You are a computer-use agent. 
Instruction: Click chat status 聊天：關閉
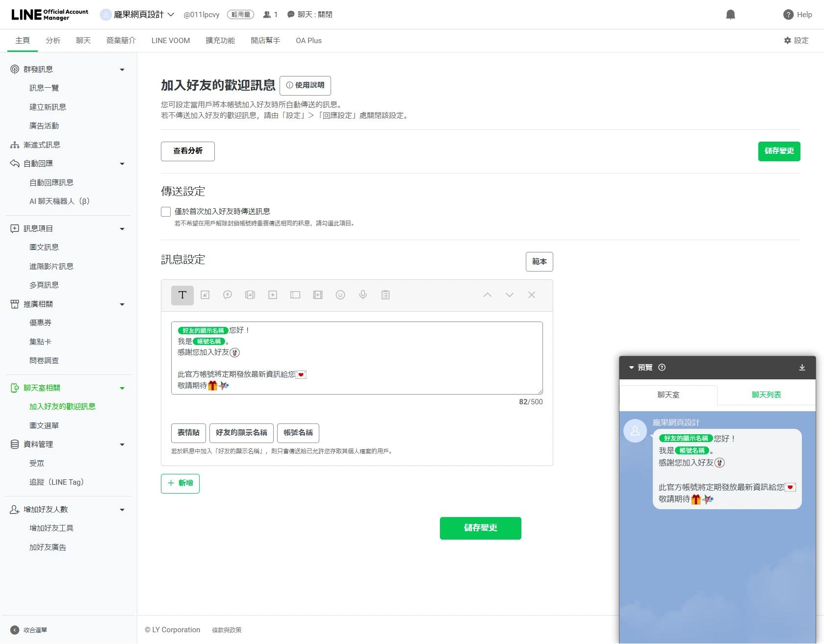(309, 15)
